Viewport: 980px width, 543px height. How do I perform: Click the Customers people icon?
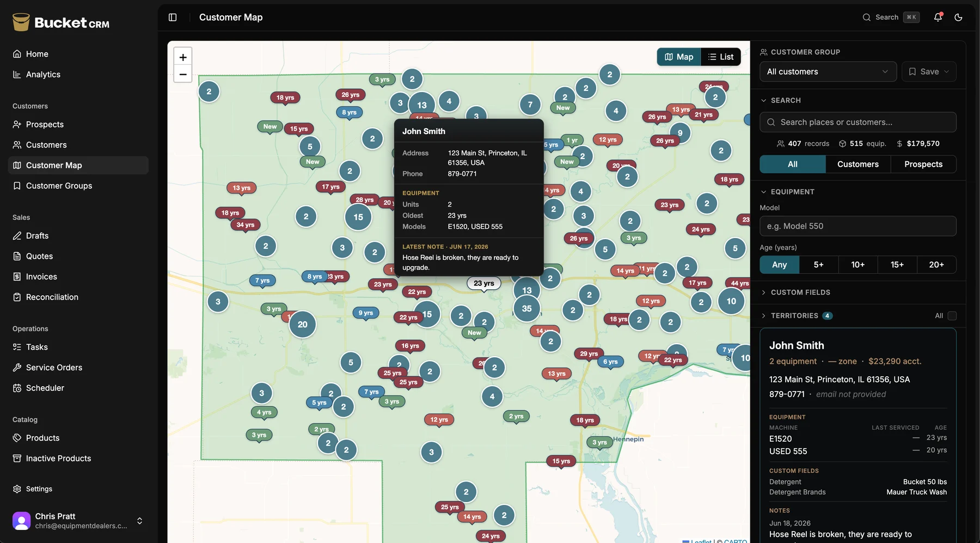[17, 145]
